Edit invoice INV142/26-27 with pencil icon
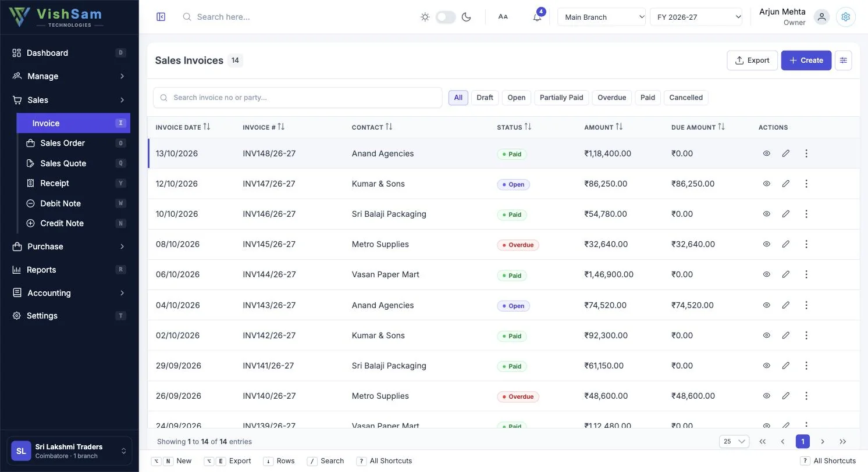The height and width of the screenshot is (472, 868). tap(785, 335)
